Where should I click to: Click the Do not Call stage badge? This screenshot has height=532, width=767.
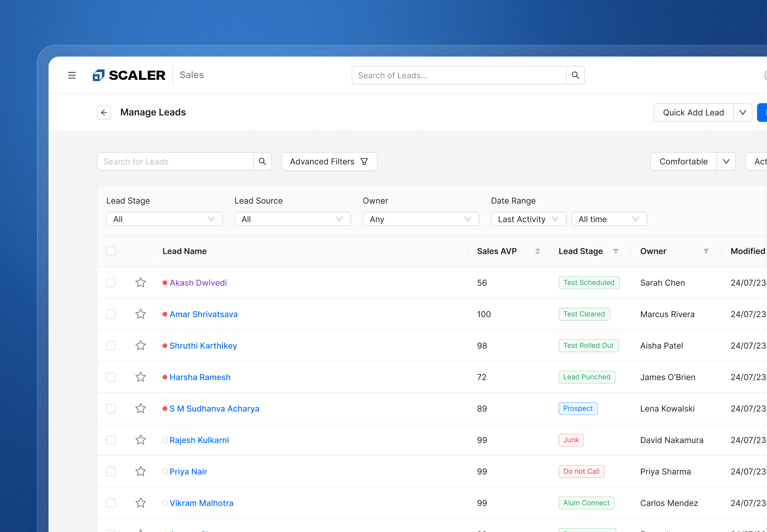(x=581, y=472)
